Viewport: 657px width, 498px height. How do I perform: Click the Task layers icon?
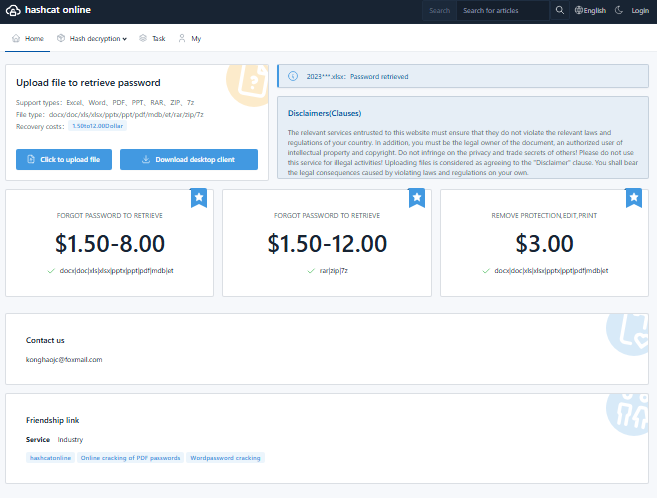143,38
